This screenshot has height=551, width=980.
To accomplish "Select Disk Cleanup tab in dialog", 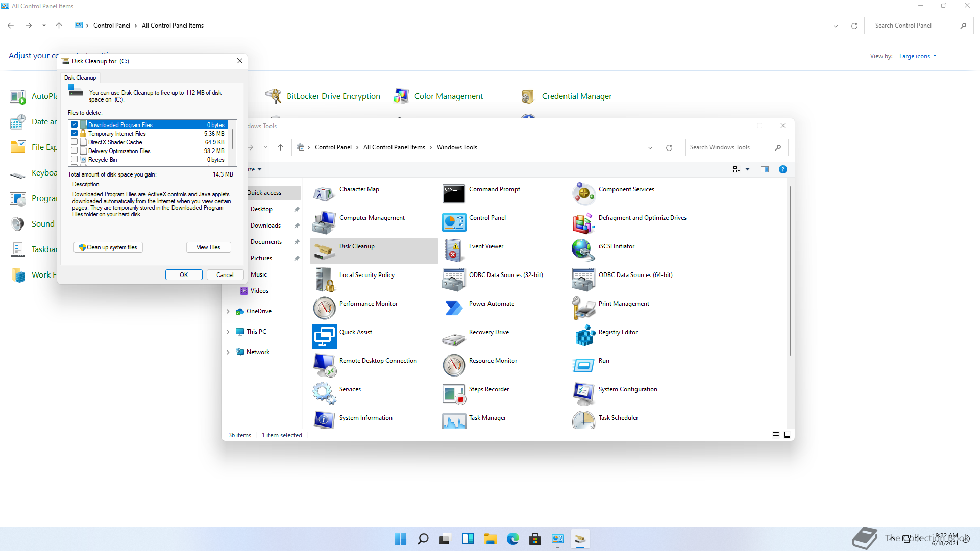I will click(80, 78).
